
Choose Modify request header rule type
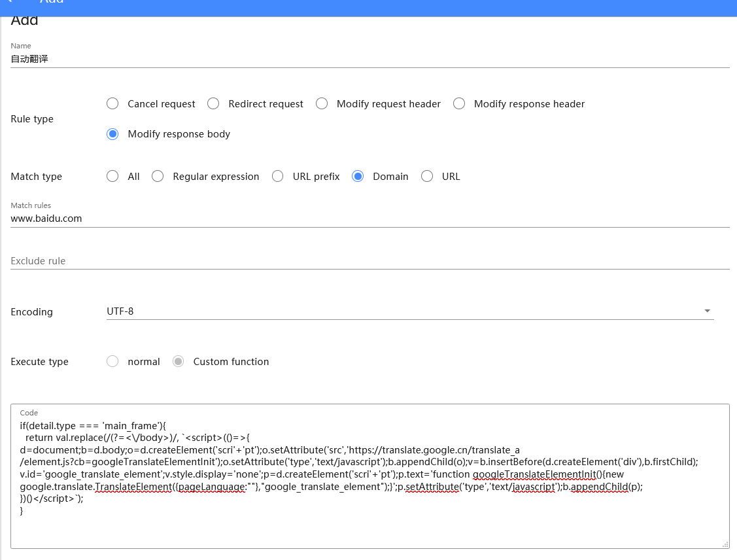point(322,103)
